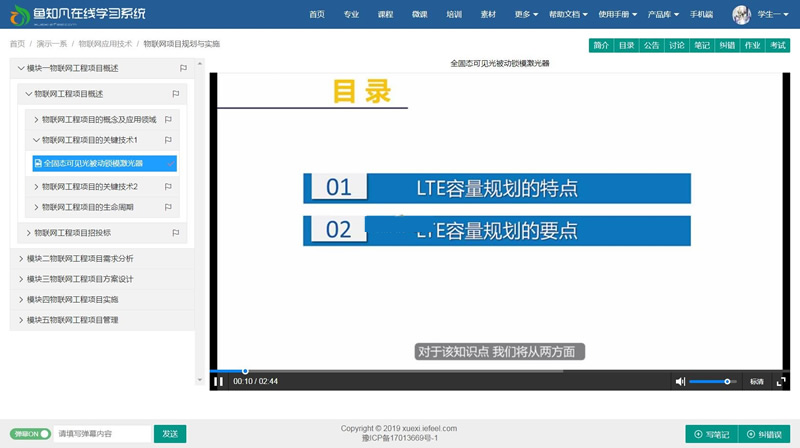
Task: Open the 使用手册 dropdown
Action: [617, 14]
